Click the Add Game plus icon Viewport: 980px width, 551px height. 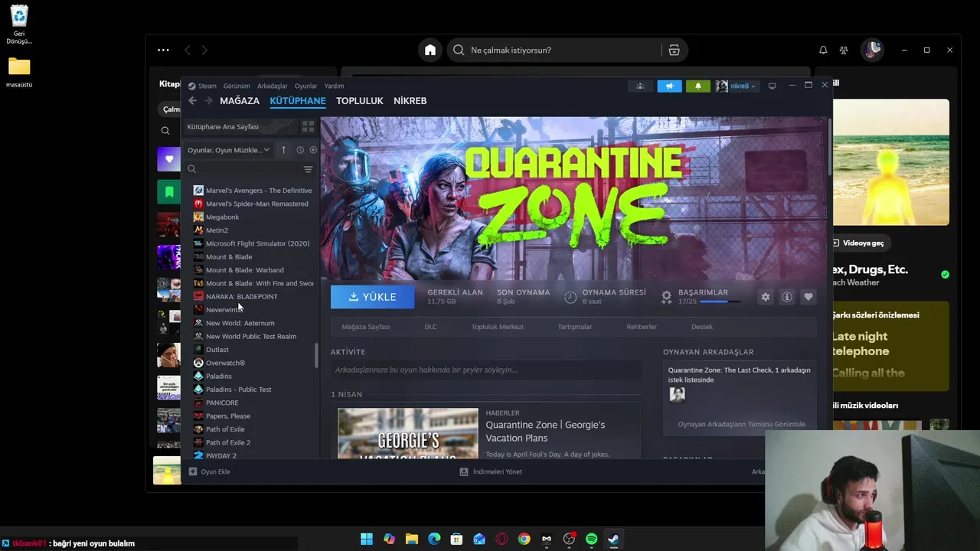[193, 471]
